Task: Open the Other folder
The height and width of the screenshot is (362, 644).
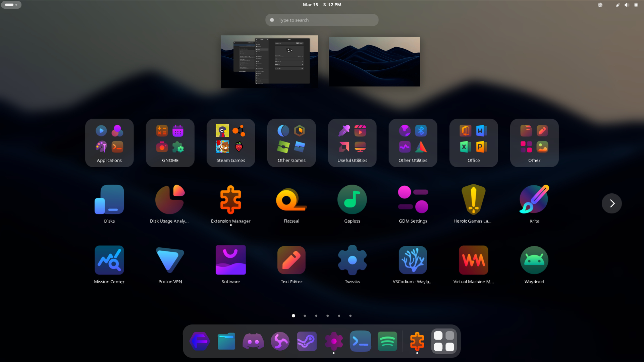Action: click(534, 143)
